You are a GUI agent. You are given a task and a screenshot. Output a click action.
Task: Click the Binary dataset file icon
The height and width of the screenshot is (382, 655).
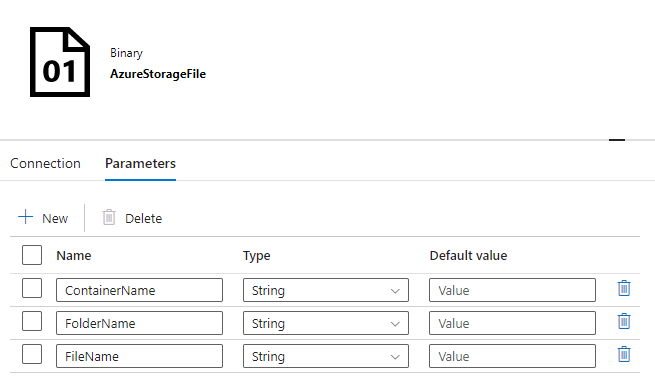coord(60,62)
